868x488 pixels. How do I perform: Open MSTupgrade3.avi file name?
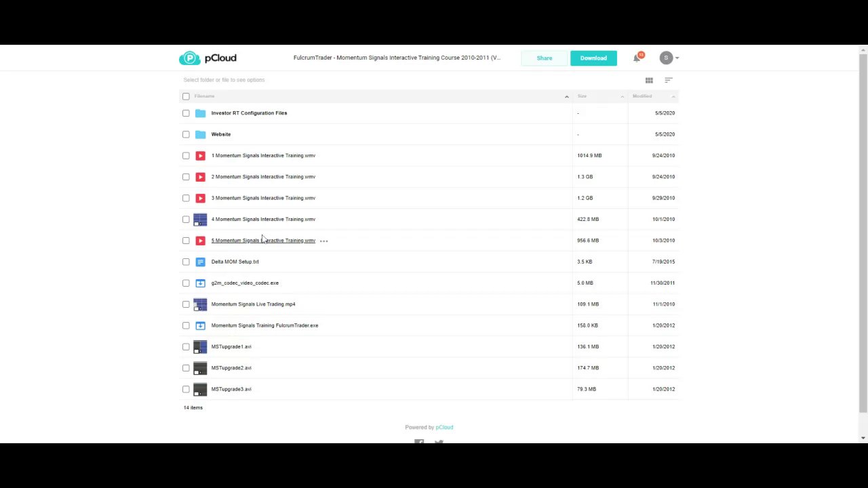point(231,389)
